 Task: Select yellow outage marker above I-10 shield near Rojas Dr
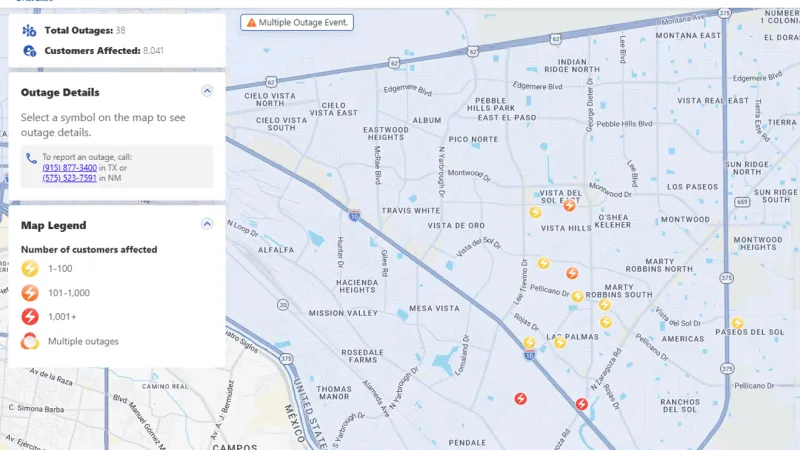(x=529, y=342)
